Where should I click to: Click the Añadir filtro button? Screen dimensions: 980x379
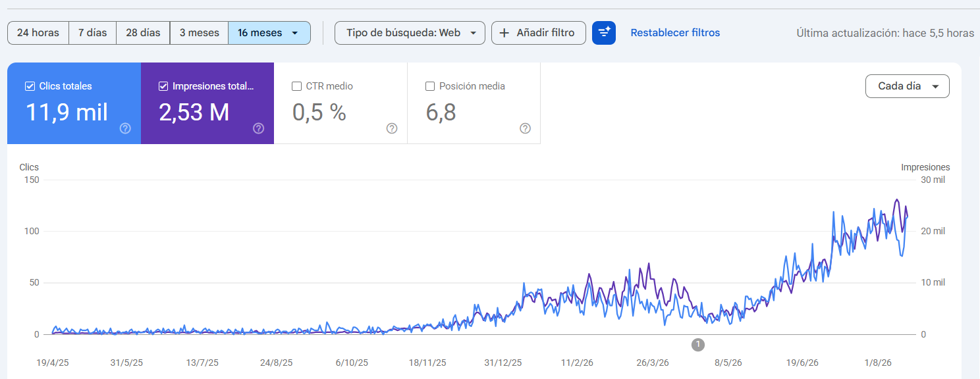coord(539,33)
